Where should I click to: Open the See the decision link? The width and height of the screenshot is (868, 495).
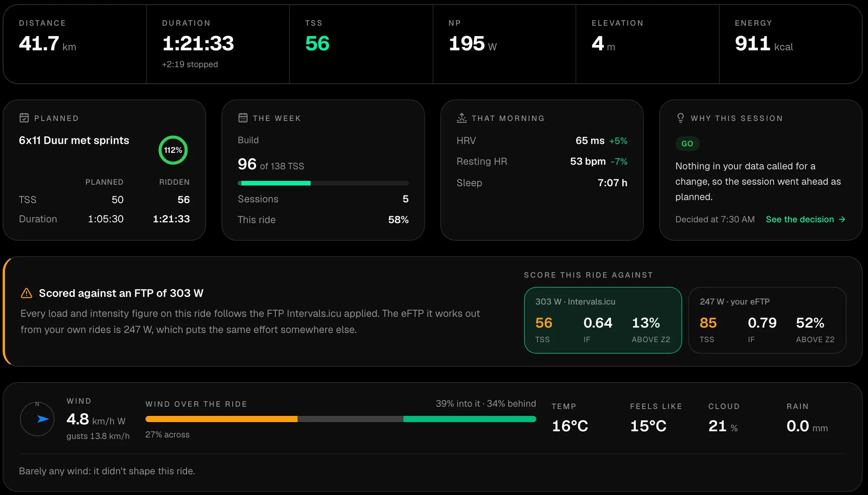click(x=806, y=220)
